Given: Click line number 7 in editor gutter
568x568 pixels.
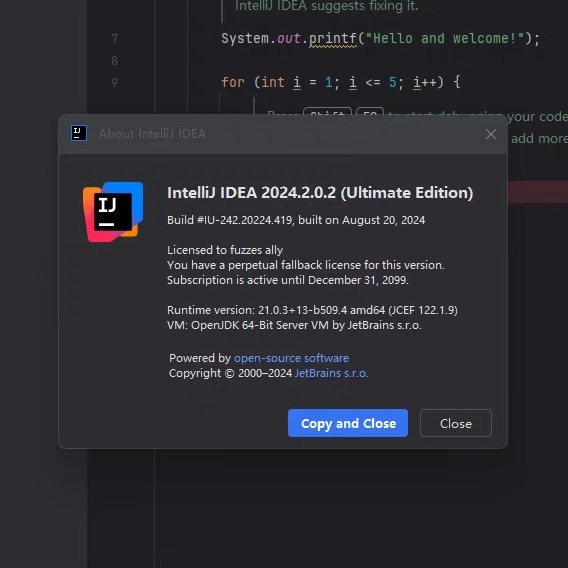Looking at the screenshot, I should [x=114, y=38].
